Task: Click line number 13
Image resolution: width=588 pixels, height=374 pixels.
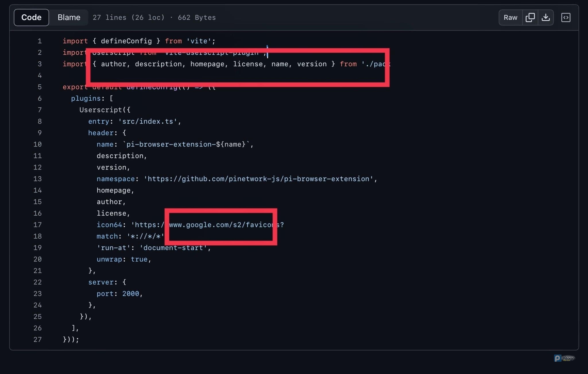Action: pyautogui.click(x=38, y=179)
